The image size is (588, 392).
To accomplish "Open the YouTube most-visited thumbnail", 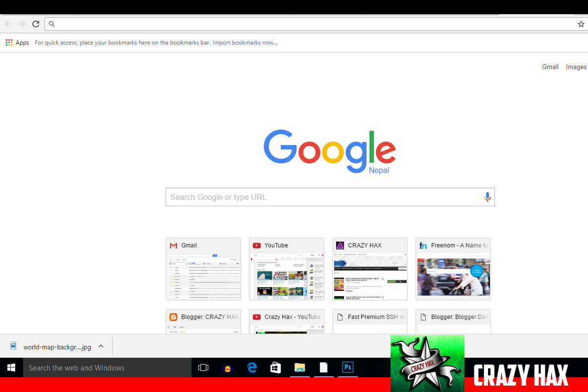I will coord(287,269).
